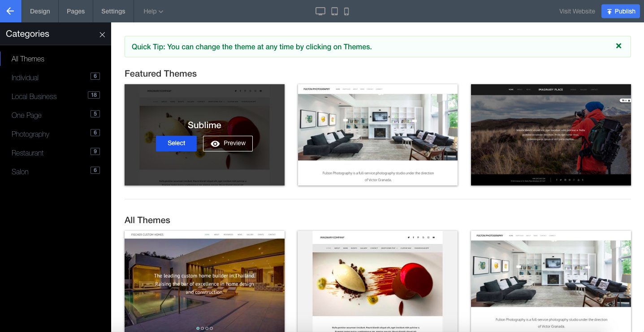Filter themes by Photography category
This screenshot has height=332, width=644.
click(30, 134)
